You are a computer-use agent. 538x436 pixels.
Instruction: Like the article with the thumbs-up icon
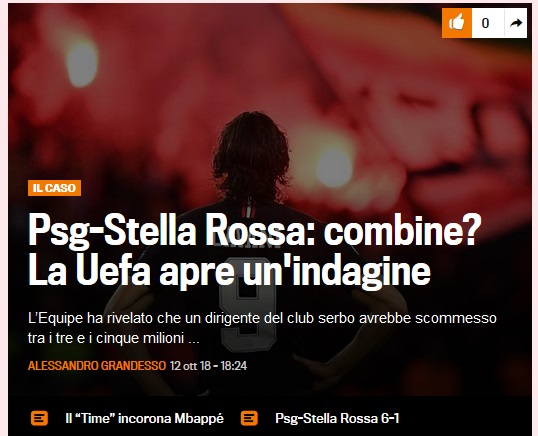point(457,23)
